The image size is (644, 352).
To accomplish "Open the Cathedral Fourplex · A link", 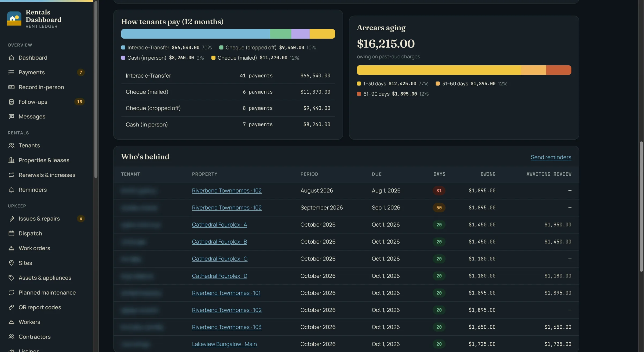I will click(x=219, y=225).
